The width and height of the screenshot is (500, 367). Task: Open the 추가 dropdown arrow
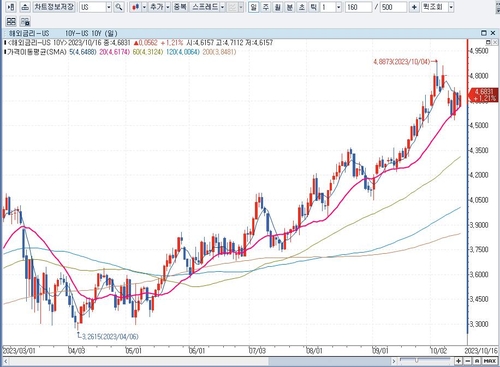[x=168, y=7]
